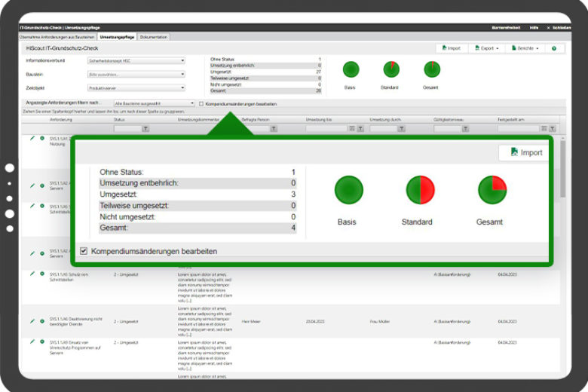This screenshot has width=588, height=392.
Task: Click the green circle icon in the Virenschutz-Programmen row
Action: click(x=42, y=341)
